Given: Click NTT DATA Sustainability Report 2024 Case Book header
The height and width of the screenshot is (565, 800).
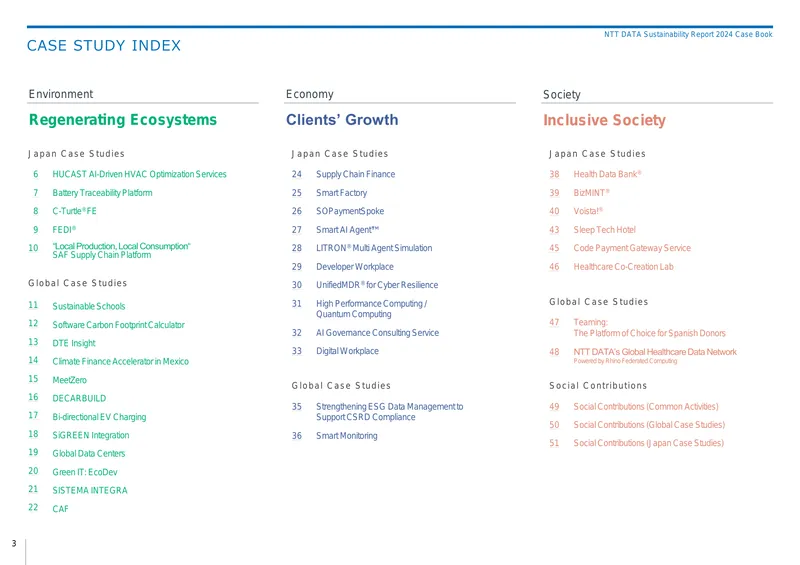Looking at the screenshot, I should click(x=688, y=34).
